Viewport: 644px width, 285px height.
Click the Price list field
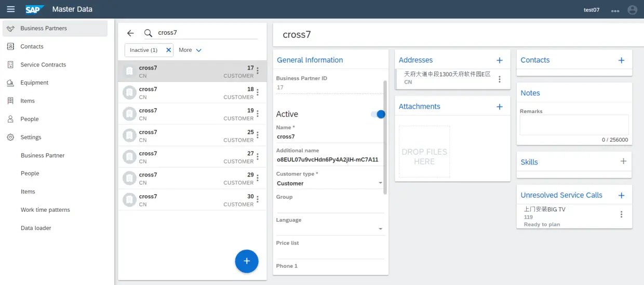pos(329,253)
